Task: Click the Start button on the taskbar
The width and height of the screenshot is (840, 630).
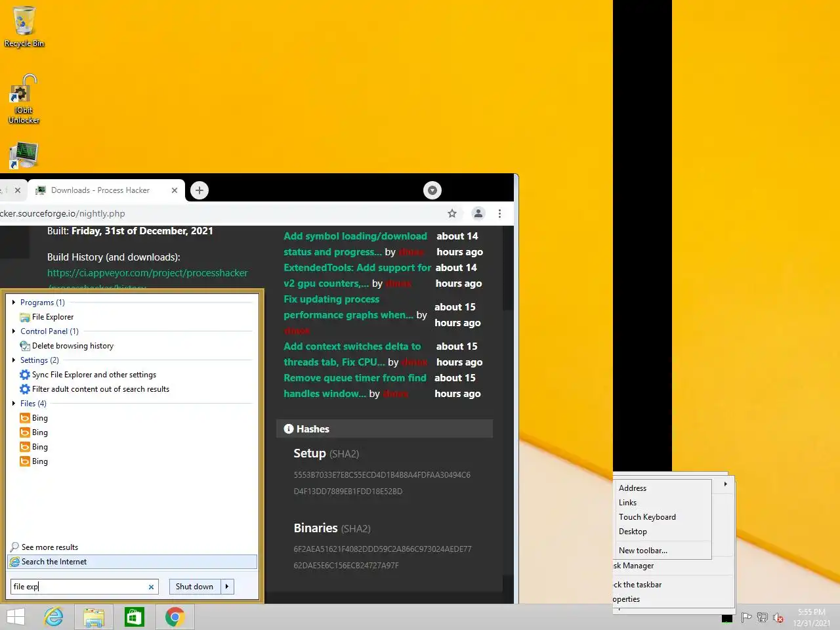Action: tap(16, 617)
